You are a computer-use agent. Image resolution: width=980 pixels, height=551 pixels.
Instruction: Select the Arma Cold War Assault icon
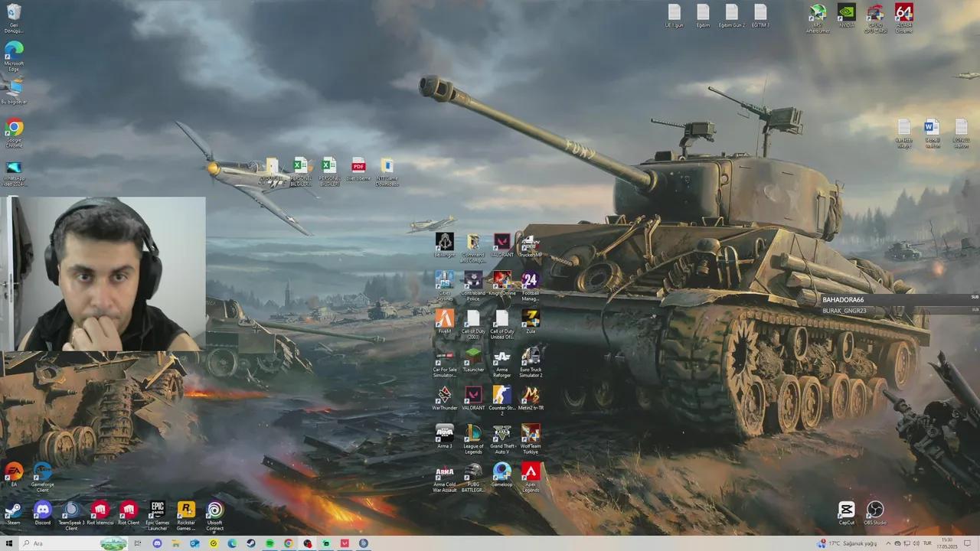[444, 478]
